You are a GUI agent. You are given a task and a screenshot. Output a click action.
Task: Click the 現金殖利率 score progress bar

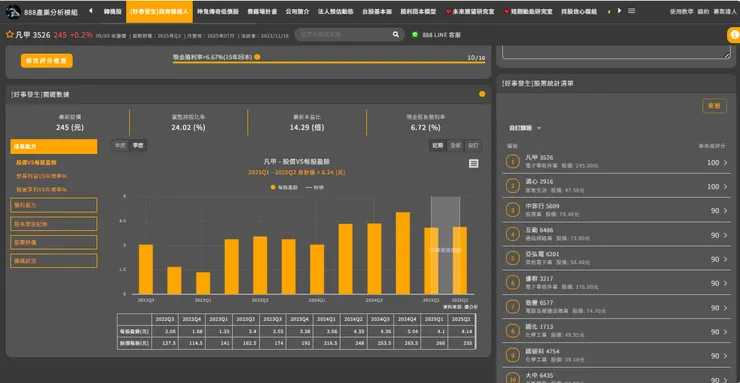(x=329, y=62)
